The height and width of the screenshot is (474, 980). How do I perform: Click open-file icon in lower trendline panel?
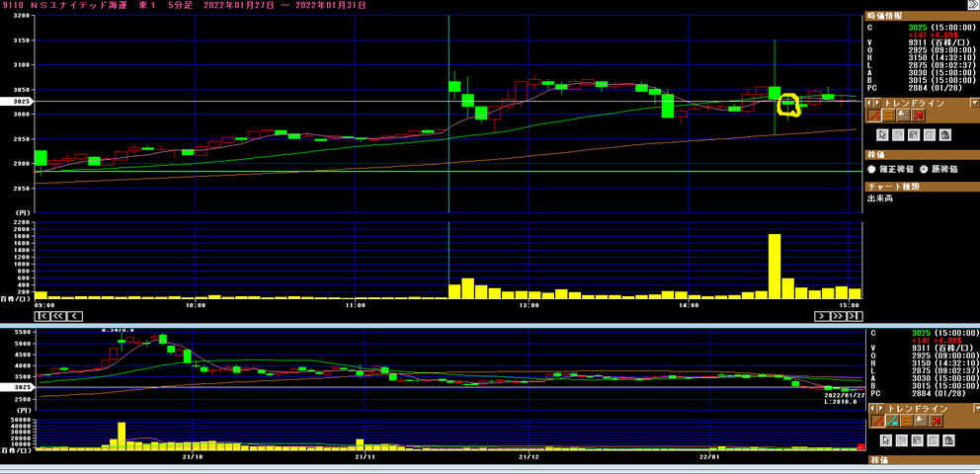(x=902, y=440)
